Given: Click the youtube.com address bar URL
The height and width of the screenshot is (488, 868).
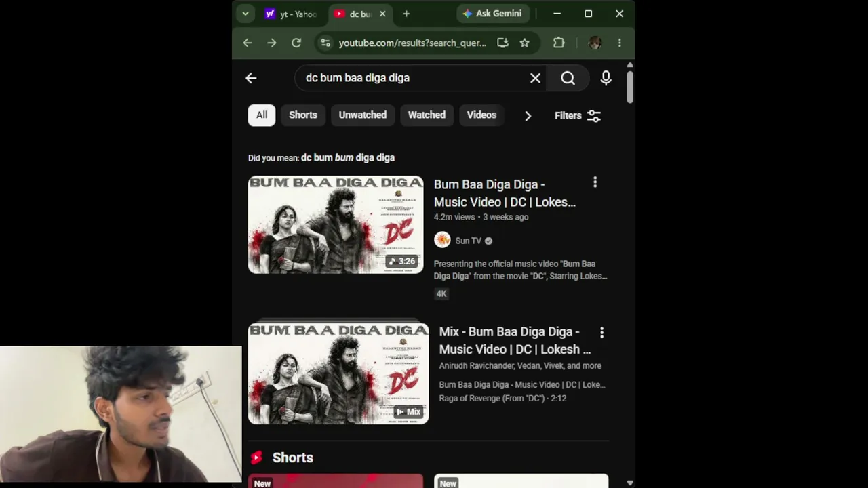Looking at the screenshot, I should (x=412, y=43).
